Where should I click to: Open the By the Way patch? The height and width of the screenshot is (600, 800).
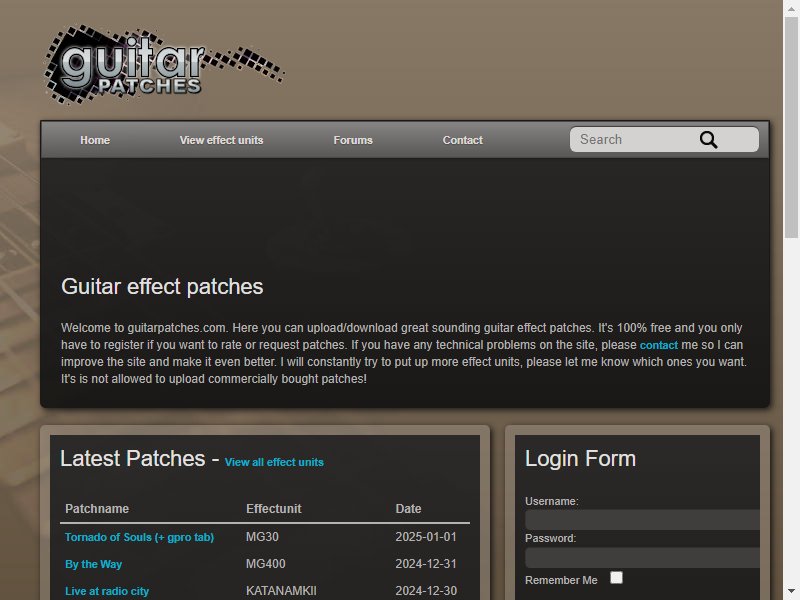(93, 564)
